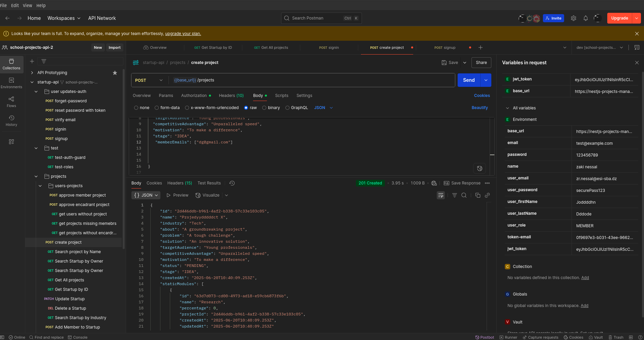644x340 pixels.
Task: Click the Upgrade button
Action: pos(620,18)
